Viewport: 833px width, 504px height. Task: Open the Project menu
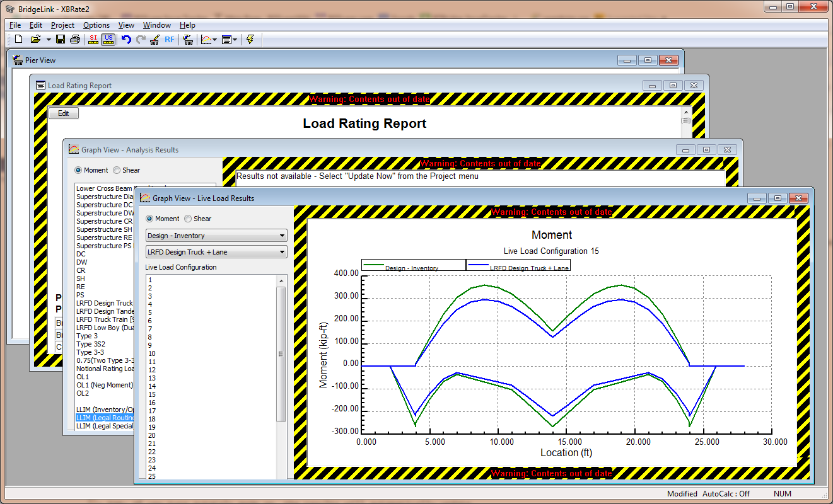point(62,25)
